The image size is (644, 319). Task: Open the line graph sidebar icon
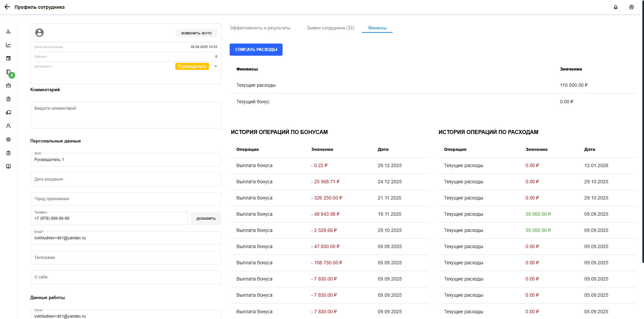click(8, 45)
